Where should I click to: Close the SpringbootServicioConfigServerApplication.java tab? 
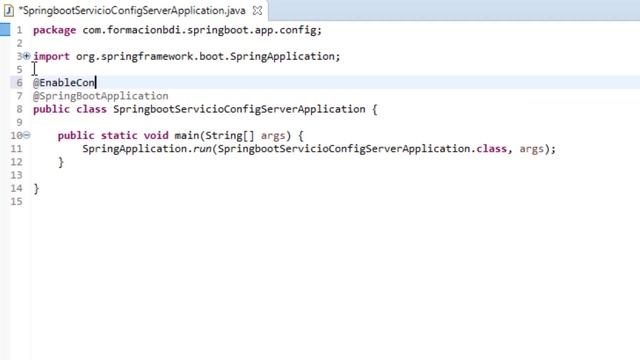(x=258, y=11)
